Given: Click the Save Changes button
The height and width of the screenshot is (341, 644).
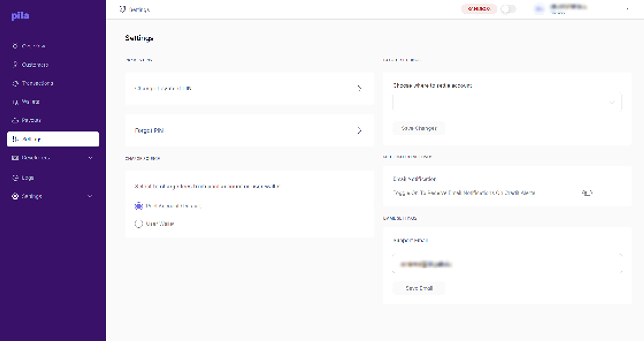Looking at the screenshot, I should point(419,128).
